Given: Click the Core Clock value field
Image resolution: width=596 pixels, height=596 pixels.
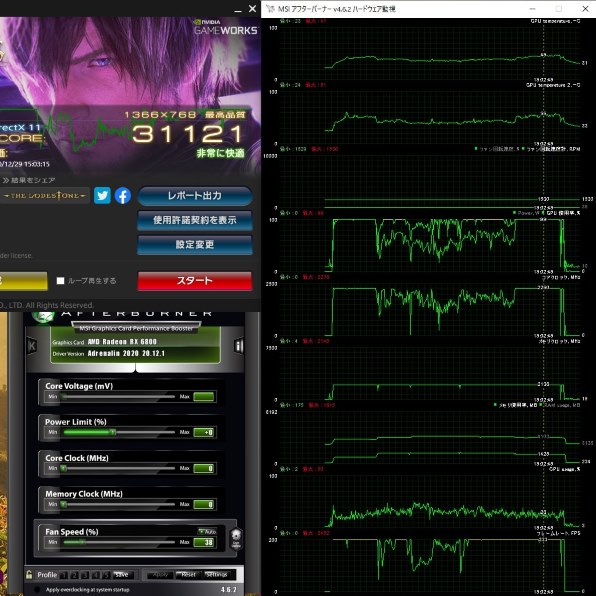Looking at the screenshot, I should (204, 468).
